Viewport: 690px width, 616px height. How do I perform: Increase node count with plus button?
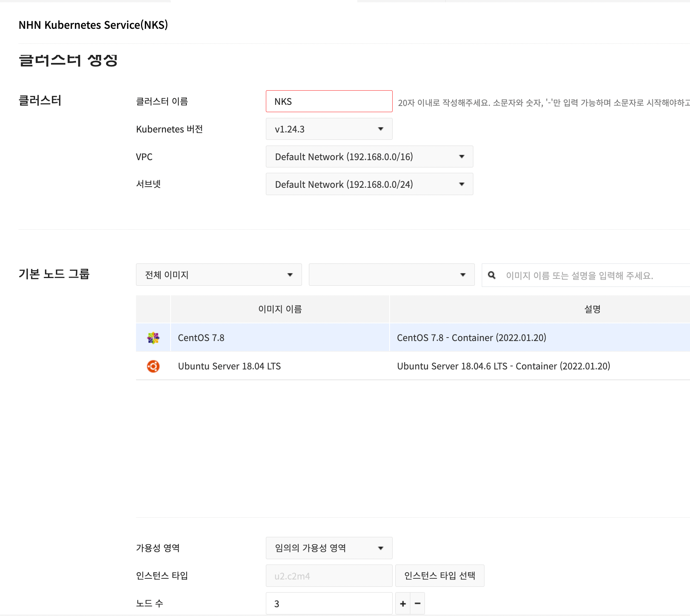[403, 603]
